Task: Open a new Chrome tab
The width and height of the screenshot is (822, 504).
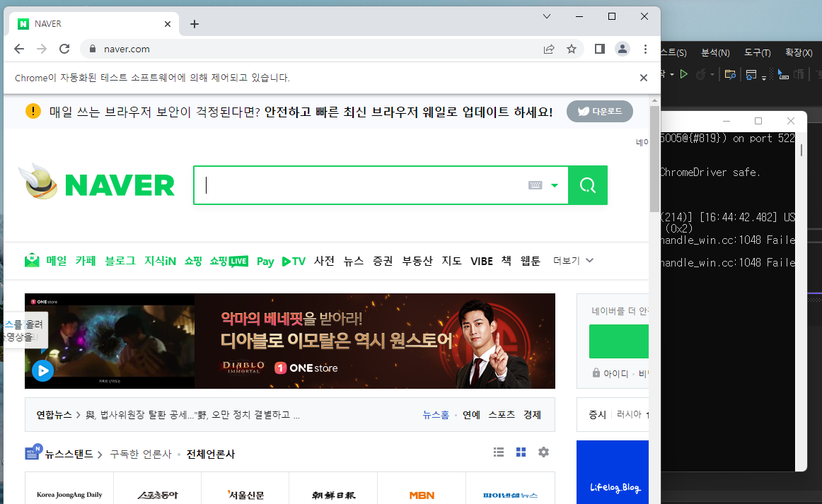Action: tap(195, 24)
